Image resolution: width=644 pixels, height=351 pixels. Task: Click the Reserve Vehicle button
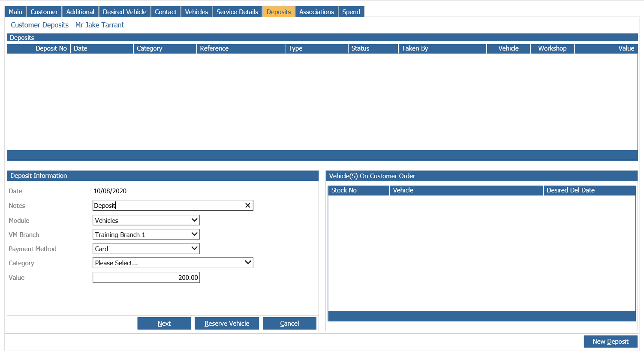click(226, 324)
